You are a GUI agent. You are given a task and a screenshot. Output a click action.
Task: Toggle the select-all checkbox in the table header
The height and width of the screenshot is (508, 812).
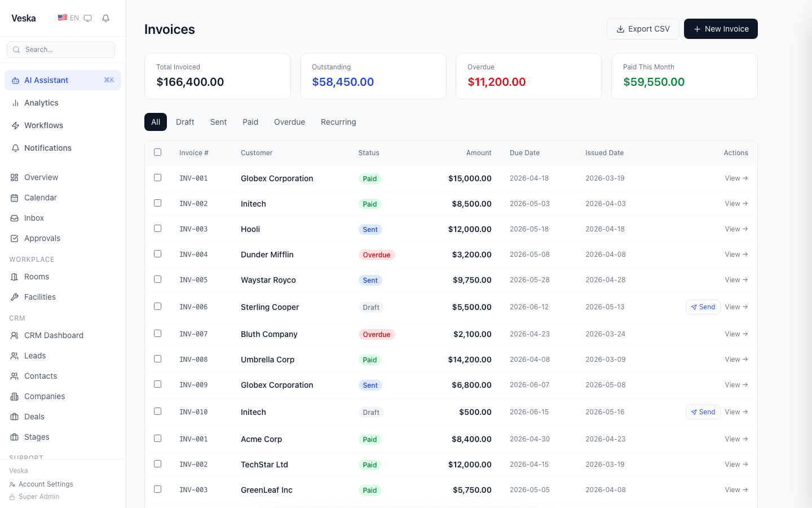pos(158,152)
